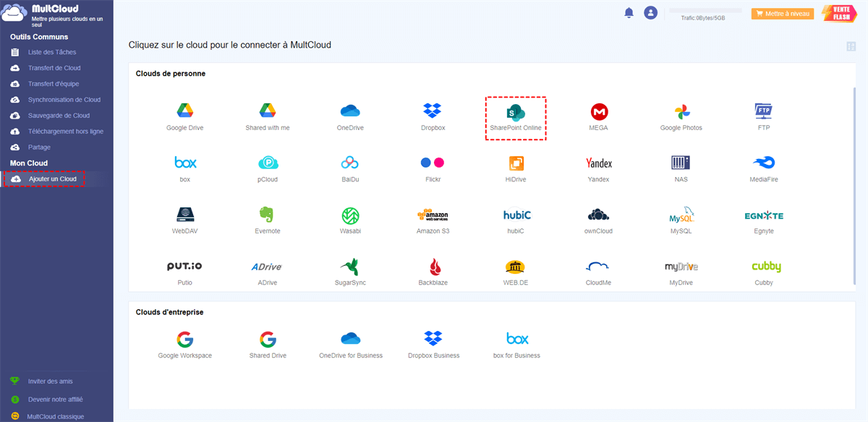The width and height of the screenshot is (868, 422).
Task: Connect ownCloud service
Action: coord(599,222)
